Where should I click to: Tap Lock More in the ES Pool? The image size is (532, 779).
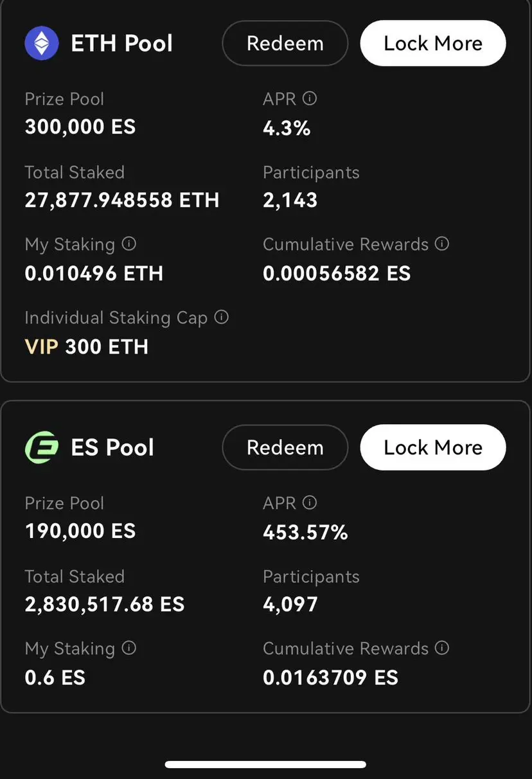pos(433,447)
